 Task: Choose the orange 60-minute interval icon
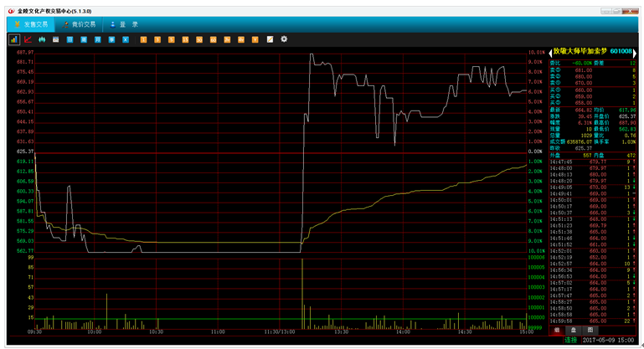(x=214, y=39)
